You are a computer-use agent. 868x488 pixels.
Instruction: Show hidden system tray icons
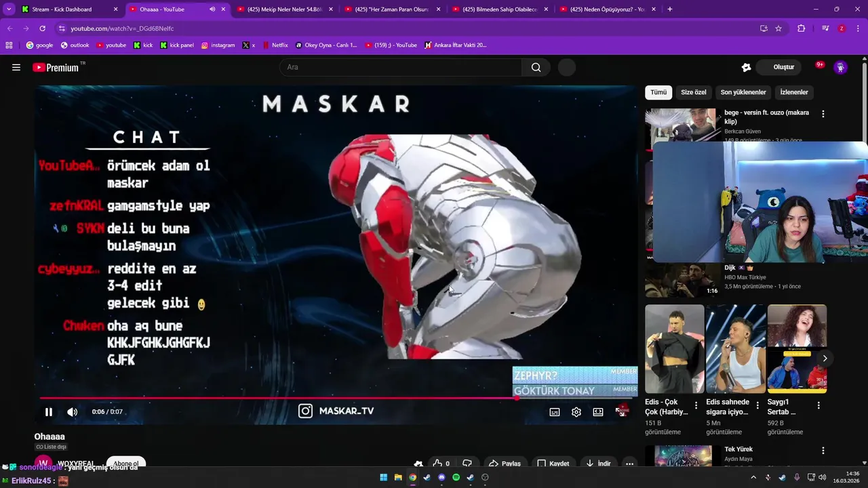click(x=753, y=477)
